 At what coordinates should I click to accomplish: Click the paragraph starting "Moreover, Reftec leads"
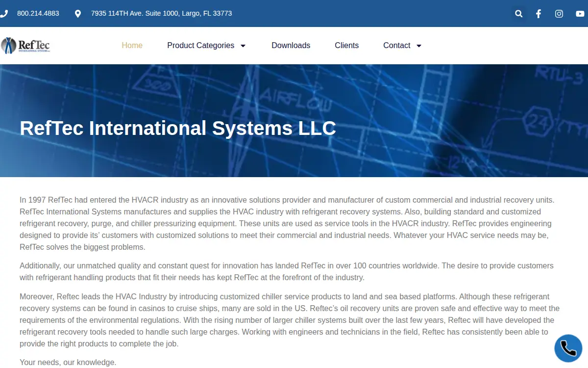(x=290, y=320)
